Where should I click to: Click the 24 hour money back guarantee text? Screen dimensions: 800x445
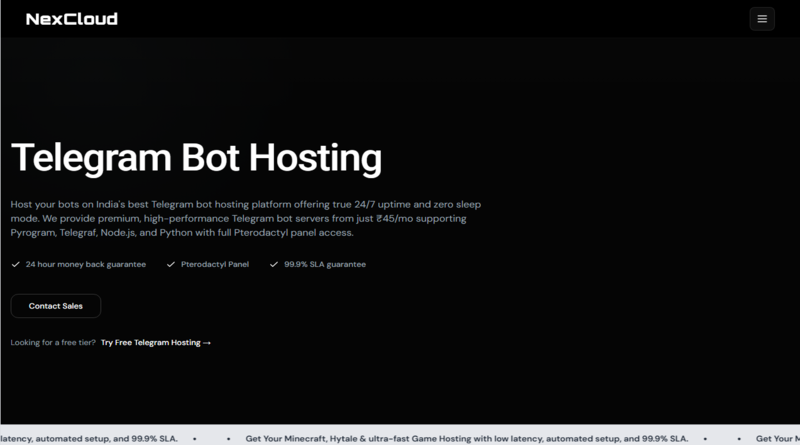click(x=86, y=264)
